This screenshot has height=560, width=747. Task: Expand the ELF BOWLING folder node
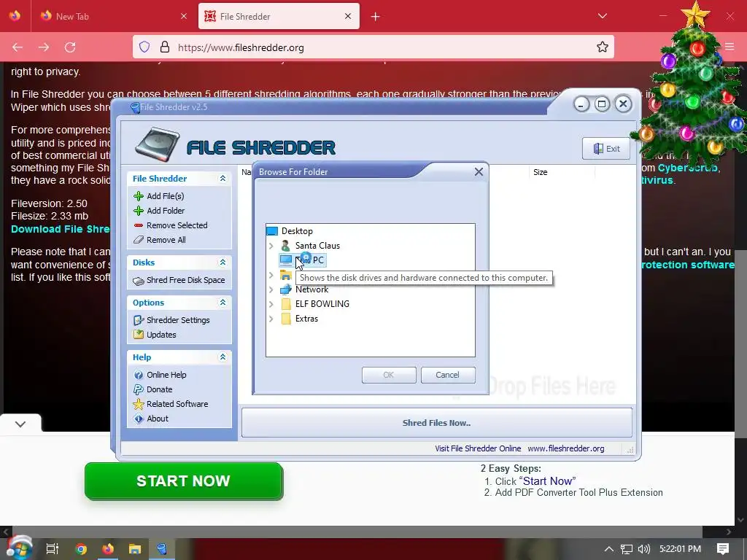(271, 304)
